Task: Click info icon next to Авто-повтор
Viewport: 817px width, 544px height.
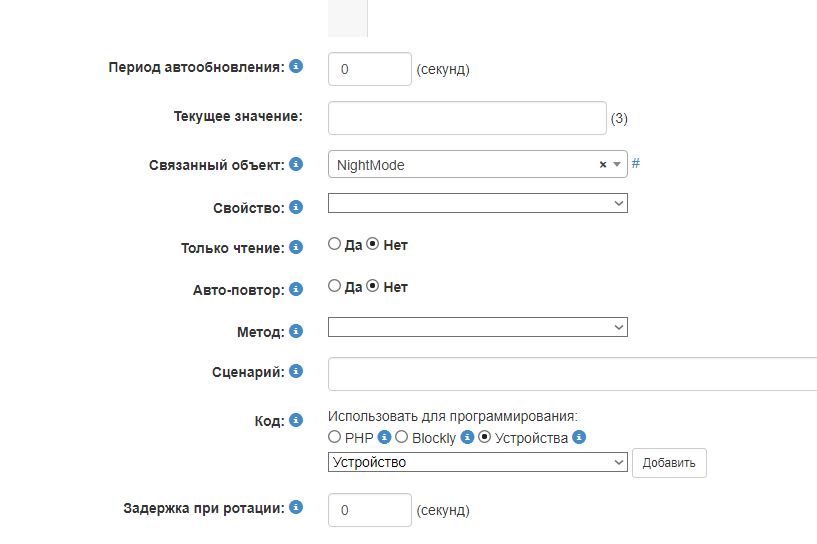Action: coord(296,289)
